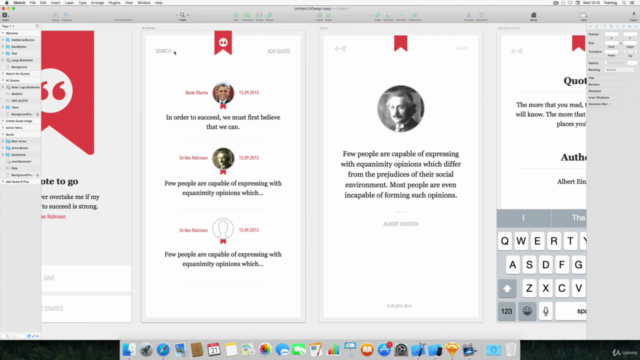Click the emoji key on mockup keyboard
Image resolution: width=640 pixels, height=360 pixels.
point(527,311)
